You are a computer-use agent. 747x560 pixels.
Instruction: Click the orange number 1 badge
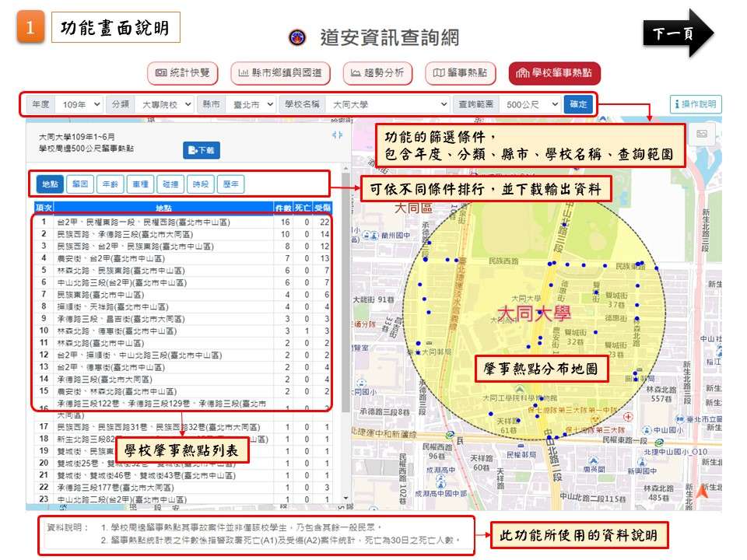click(x=30, y=27)
